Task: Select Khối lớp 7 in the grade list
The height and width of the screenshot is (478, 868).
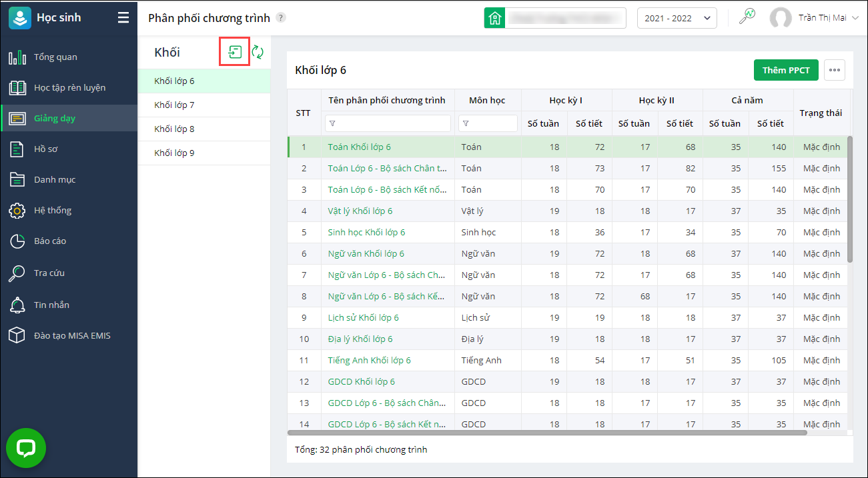Action: pos(204,105)
